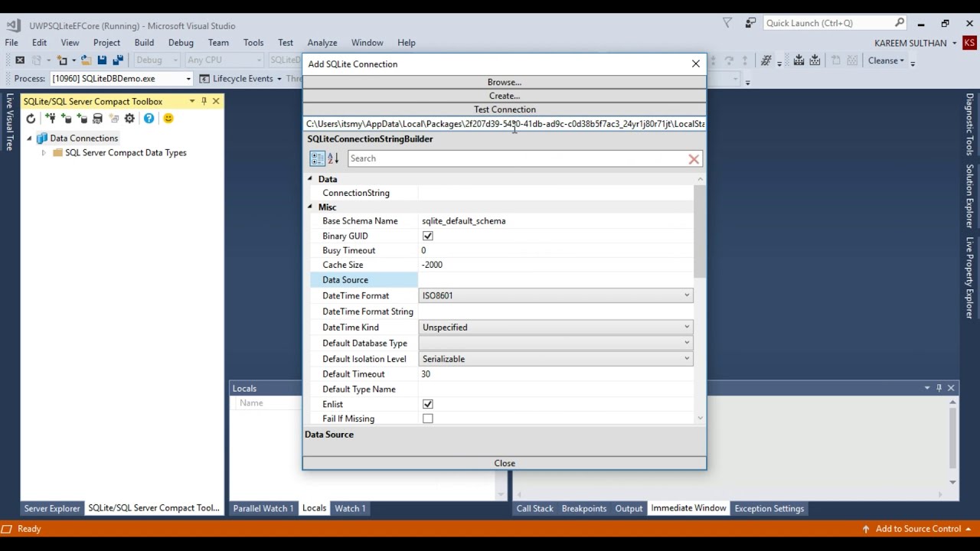
Task: Click the feedback person icon near Quick Launch
Action: 750,23
